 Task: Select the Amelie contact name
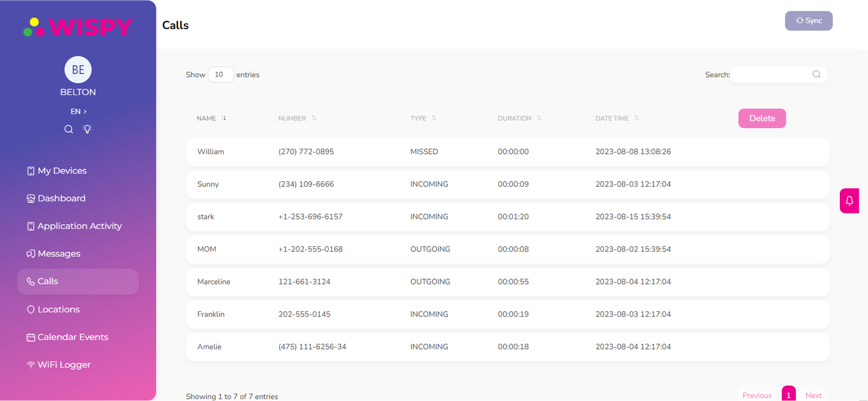209,347
